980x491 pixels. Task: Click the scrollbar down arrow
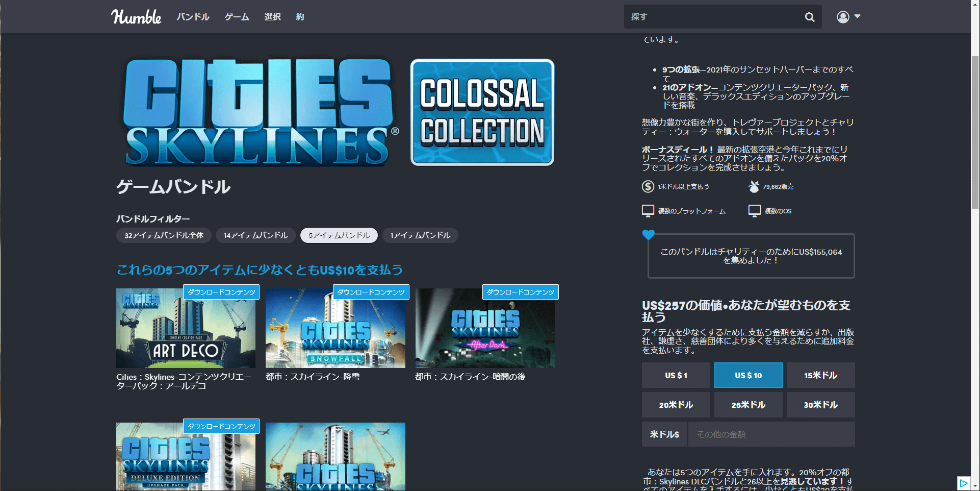pos(975,486)
